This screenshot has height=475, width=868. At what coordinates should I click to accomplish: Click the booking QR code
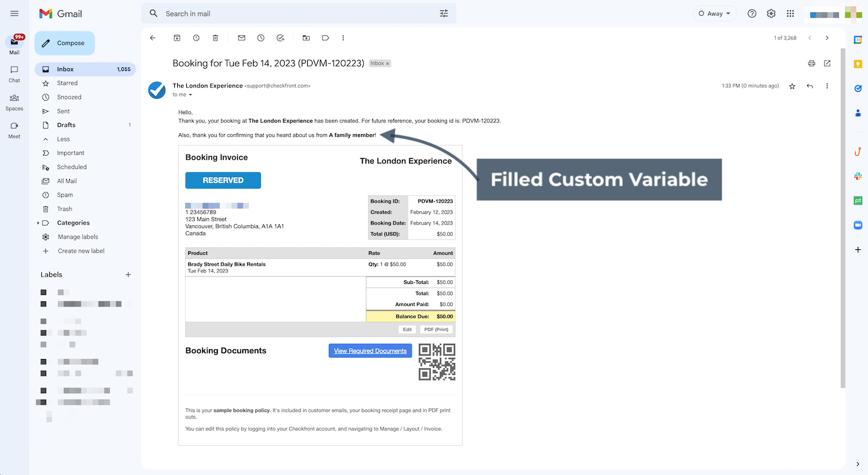[437, 362]
